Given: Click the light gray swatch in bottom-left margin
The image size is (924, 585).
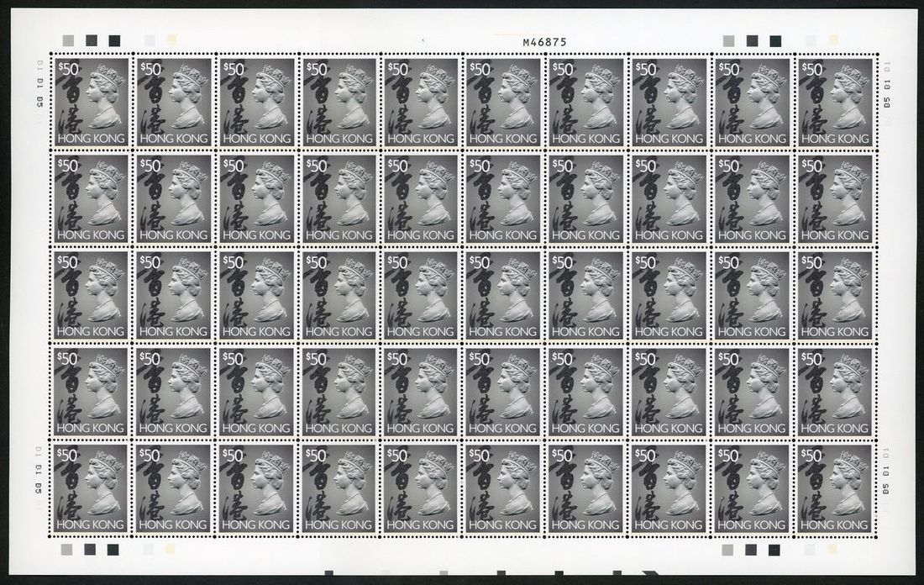Looking at the screenshot, I should [x=68, y=548].
